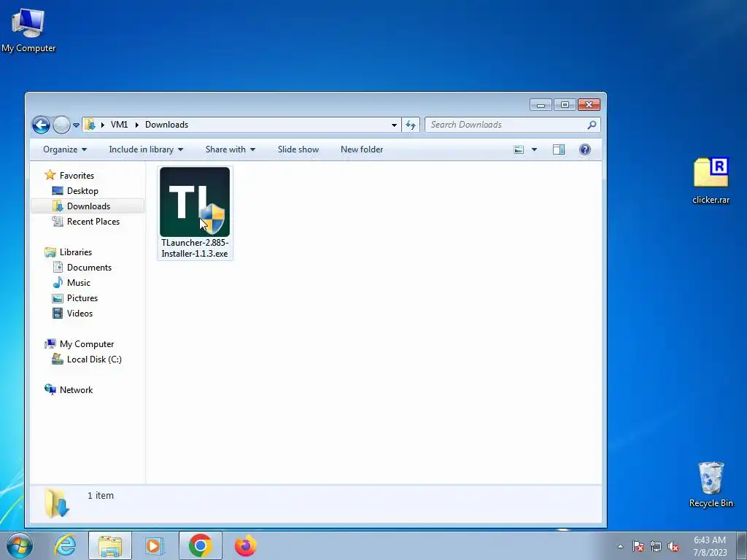Select Network in the navigation pane
The width and height of the screenshot is (747, 560).
pyautogui.click(x=76, y=390)
